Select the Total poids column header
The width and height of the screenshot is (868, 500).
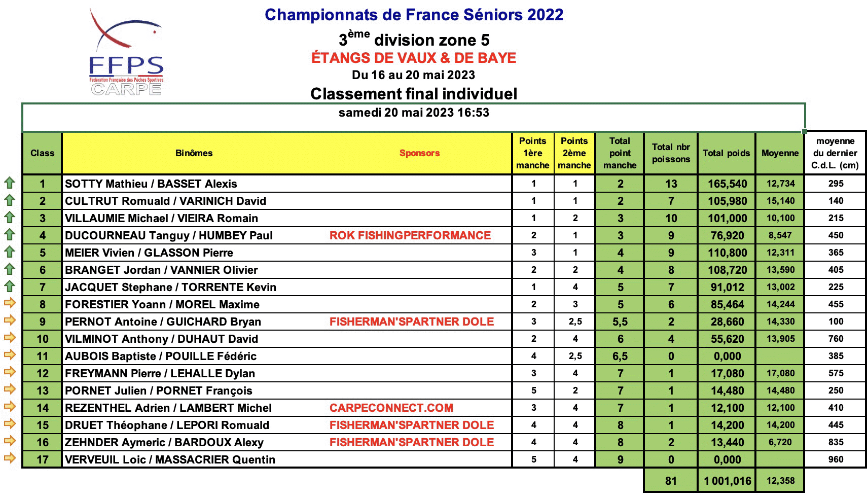(x=726, y=153)
